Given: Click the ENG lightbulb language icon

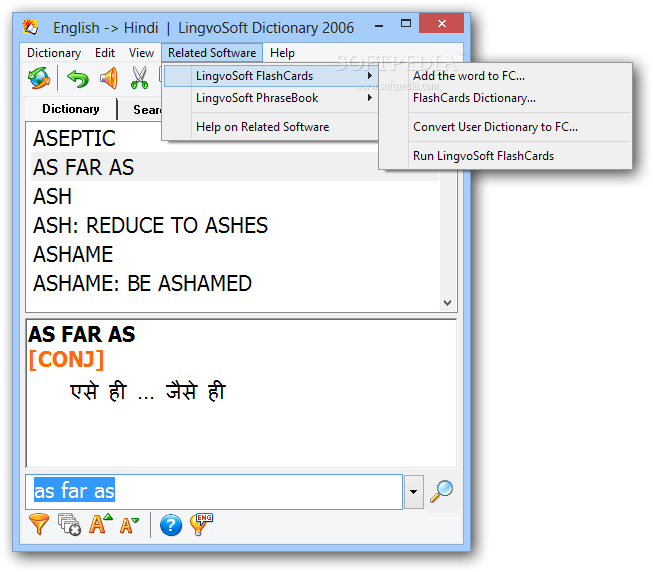Looking at the screenshot, I should point(201,524).
